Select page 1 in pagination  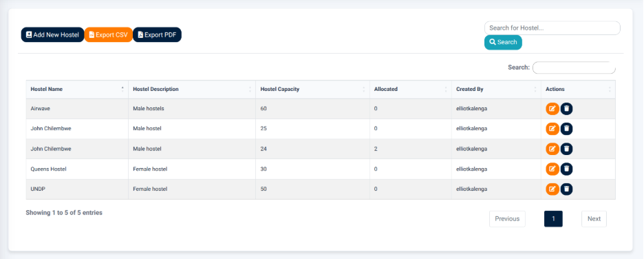(553, 219)
